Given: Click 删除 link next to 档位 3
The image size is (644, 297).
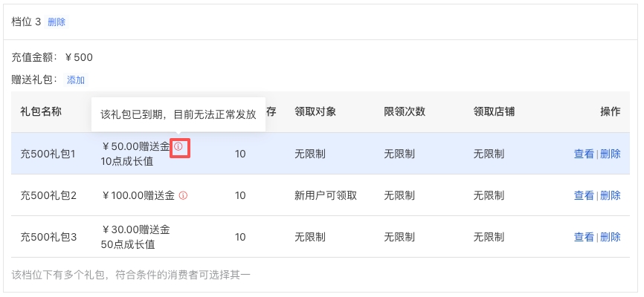Looking at the screenshot, I should [x=57, y=22].
